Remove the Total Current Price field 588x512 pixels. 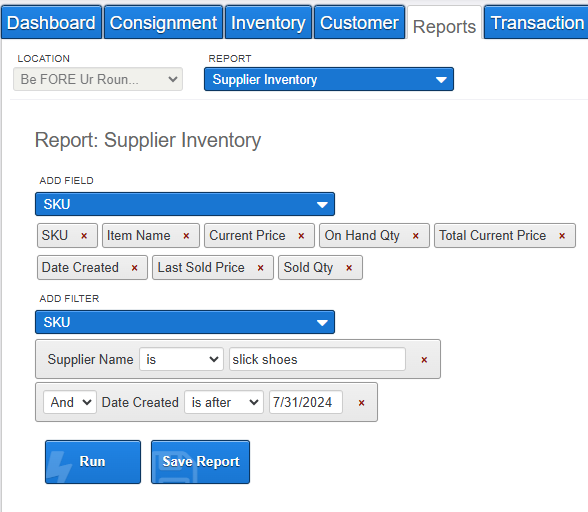(562, 236)
